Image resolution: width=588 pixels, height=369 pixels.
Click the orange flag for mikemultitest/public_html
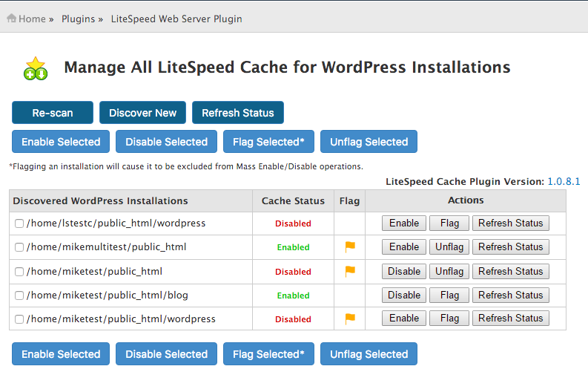click(x=350, y=246)
